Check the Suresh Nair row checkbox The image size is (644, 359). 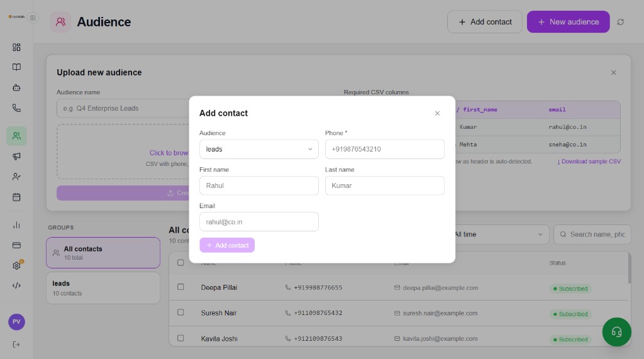click(x=180, y=312)
